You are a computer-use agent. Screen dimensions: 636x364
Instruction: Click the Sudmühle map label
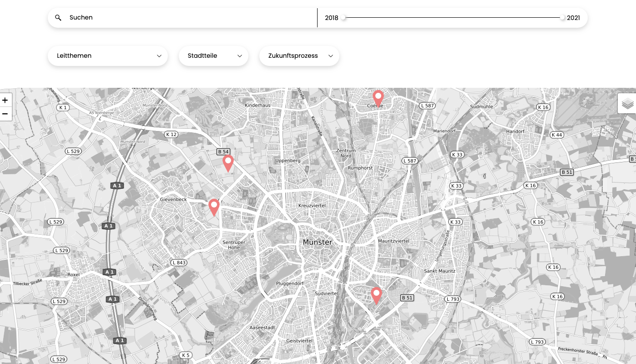[482, 106]
